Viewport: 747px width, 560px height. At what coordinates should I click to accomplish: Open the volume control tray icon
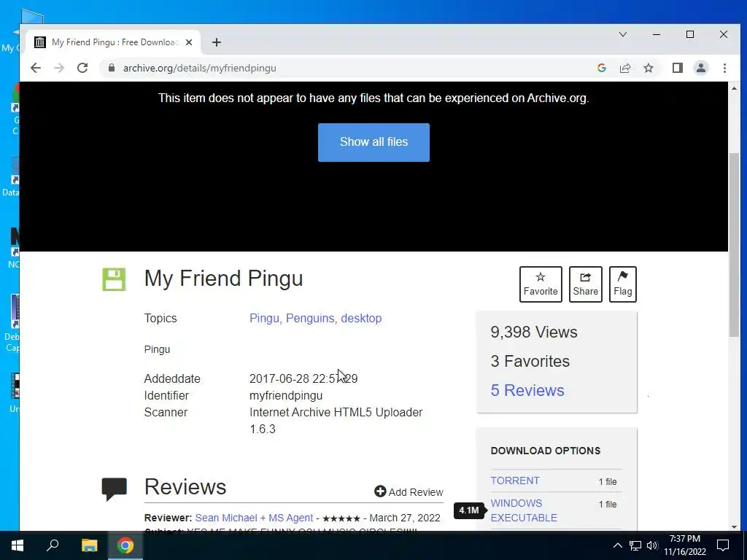click(x=652, y=545)
